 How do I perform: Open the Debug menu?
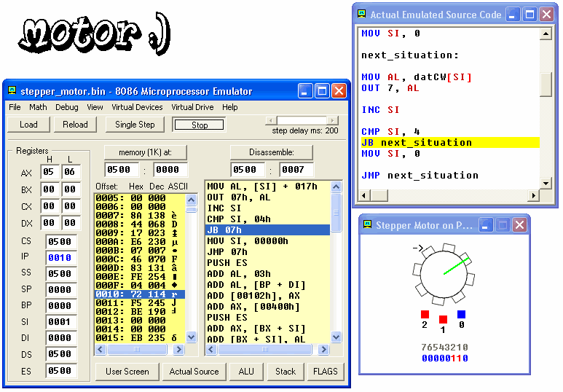click(x=66, y=107)
